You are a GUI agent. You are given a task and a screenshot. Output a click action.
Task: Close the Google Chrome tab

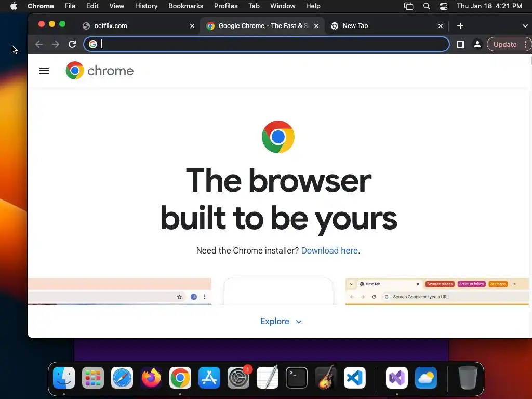click(316, 26)
